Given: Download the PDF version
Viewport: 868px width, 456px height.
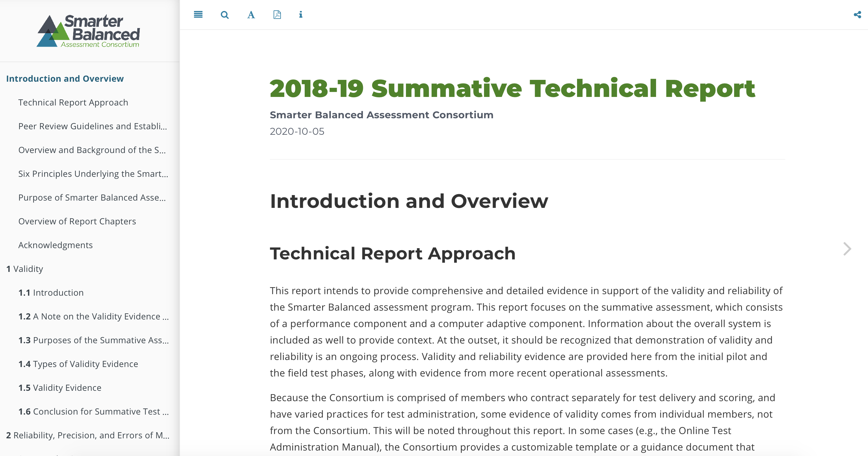Looking at the screenshot, I should pos(277,15).
